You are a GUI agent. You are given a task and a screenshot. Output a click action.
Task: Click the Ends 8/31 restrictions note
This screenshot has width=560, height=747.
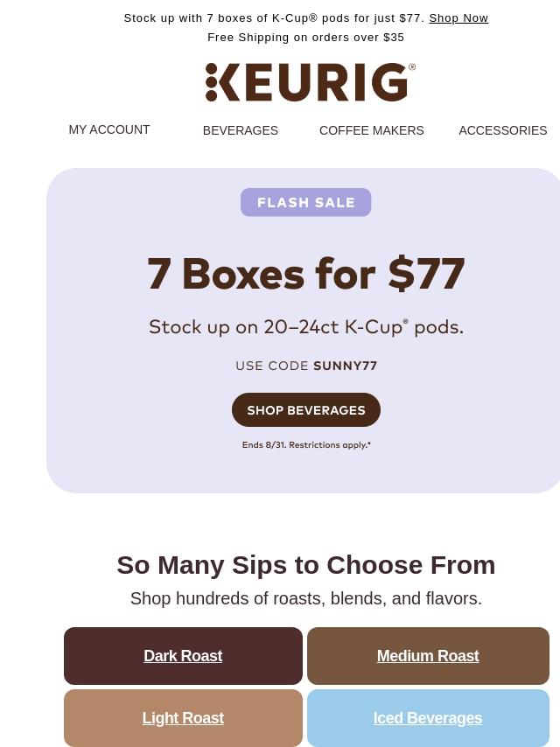click(x=306, y=444)
